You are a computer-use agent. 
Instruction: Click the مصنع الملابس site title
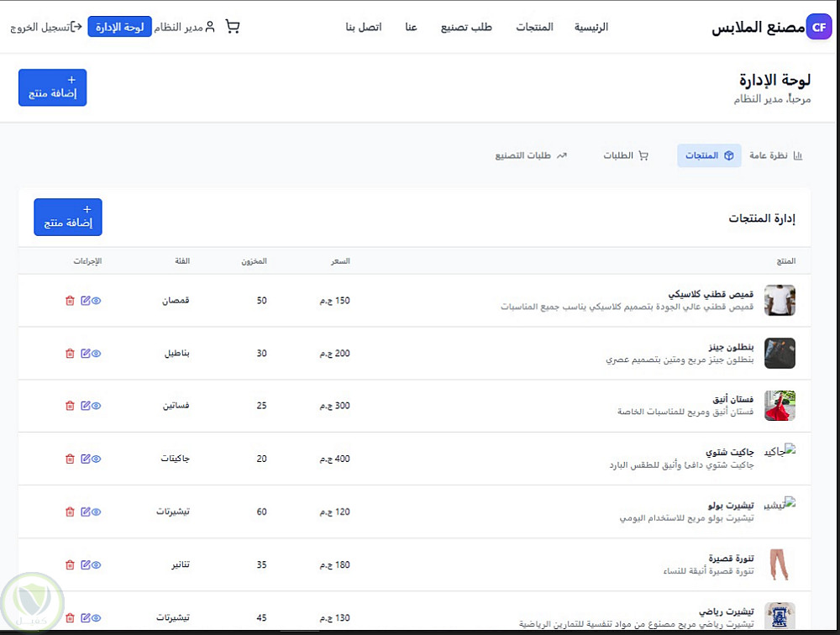758,28
